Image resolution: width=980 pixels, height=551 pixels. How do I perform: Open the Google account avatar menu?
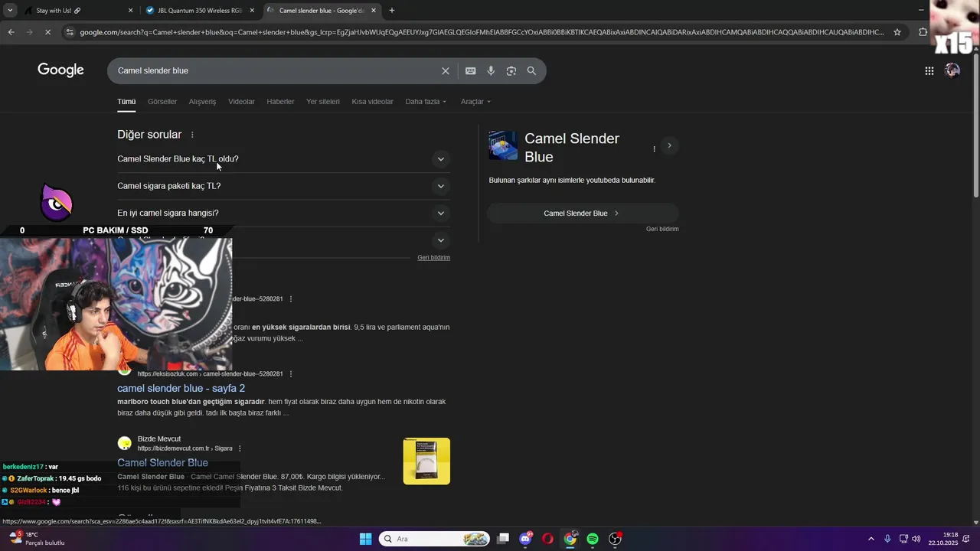[952, 70]
